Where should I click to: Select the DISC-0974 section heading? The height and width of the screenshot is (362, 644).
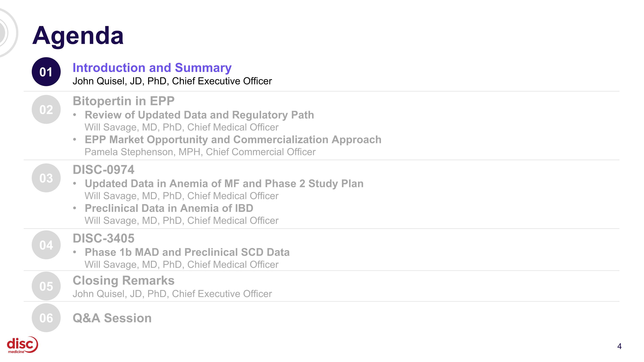click(103, 170)
